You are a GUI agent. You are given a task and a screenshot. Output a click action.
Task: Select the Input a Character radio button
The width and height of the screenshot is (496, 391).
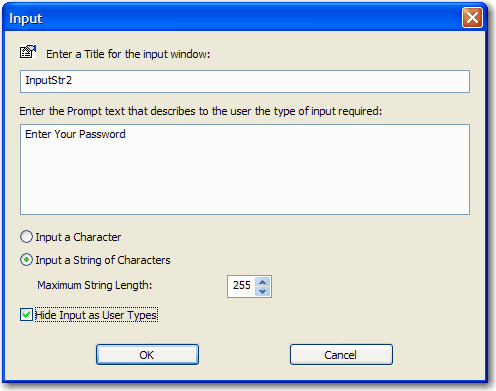pyautogui.click(x=26, y=237)
